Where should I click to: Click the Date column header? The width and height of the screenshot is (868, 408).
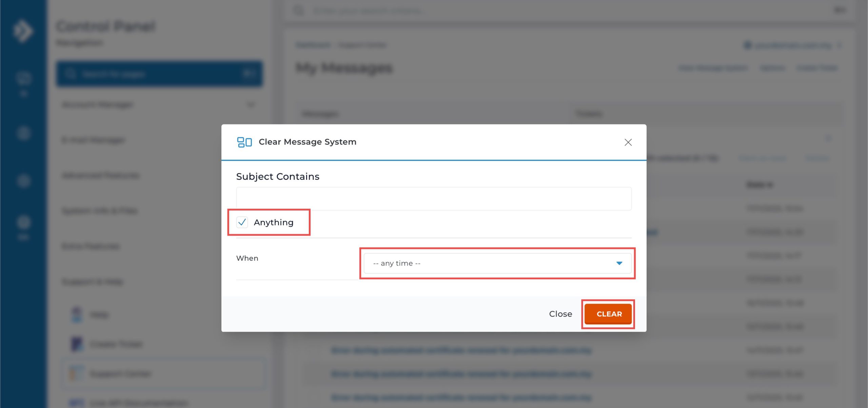tap(759, 185)
